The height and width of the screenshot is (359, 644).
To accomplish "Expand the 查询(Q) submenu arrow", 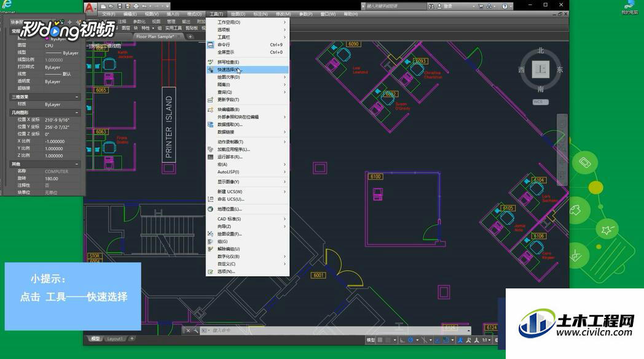I will tap(285, 92).
